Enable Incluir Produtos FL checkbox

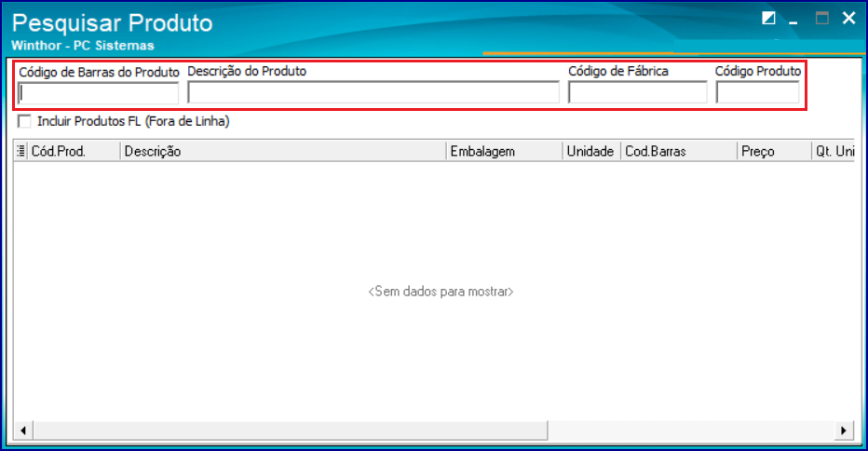(24, 121)
